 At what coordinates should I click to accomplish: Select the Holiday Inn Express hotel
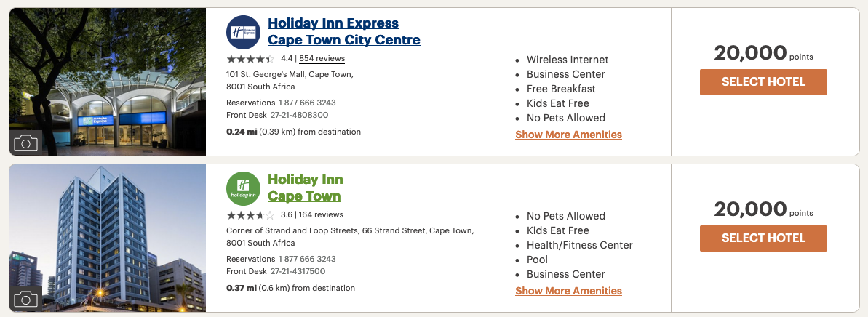(x=763, y=82)
